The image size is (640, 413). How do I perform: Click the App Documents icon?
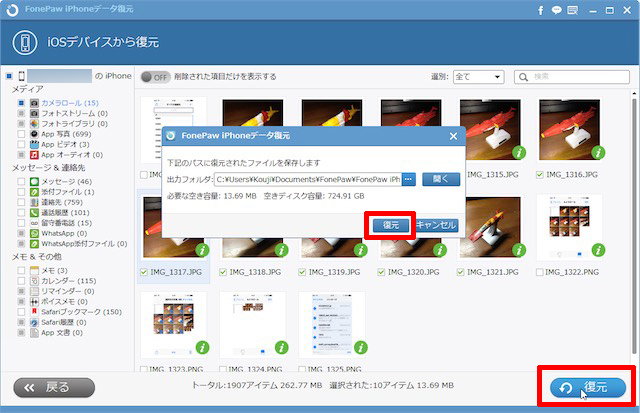(34, 333)
